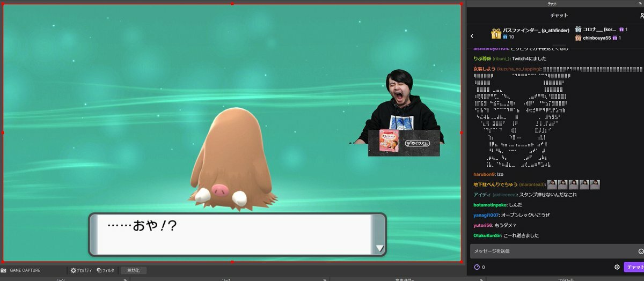The image size is (644, 281).
Task: Click the Game Capture camera icon
Action: point(4,271)
